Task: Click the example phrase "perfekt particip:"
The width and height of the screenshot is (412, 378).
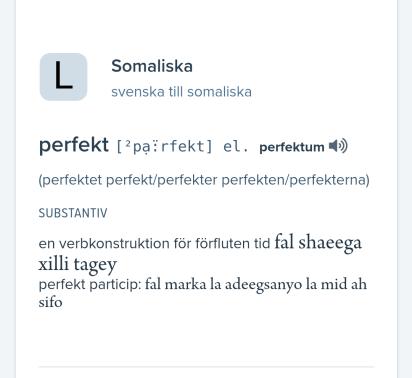Action: [90, 284]
